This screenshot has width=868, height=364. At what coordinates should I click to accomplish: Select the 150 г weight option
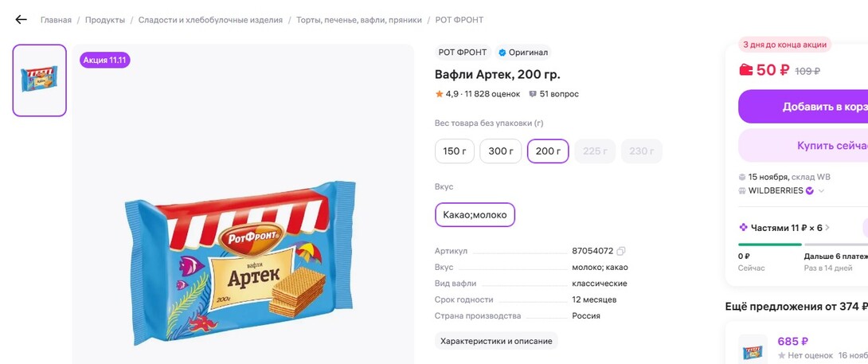(x=455, y=151)
